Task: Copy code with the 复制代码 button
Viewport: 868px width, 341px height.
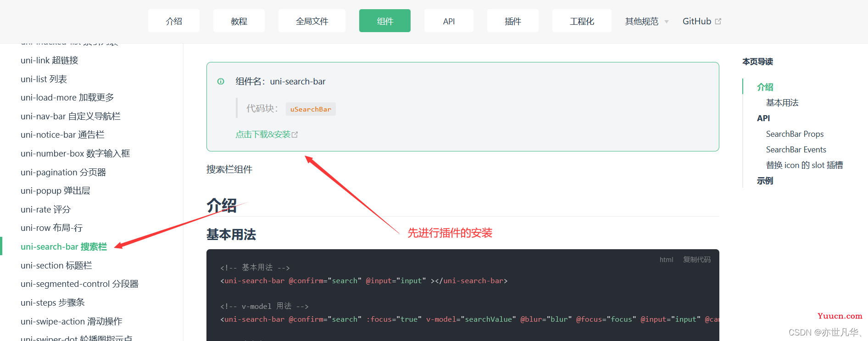Action: [x=697, y=259]
